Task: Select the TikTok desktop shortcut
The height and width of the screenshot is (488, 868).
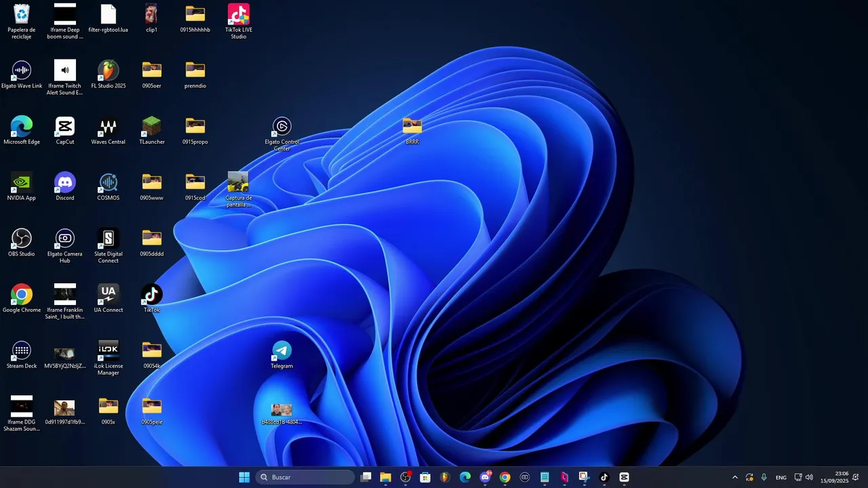Action: point(152,299)
